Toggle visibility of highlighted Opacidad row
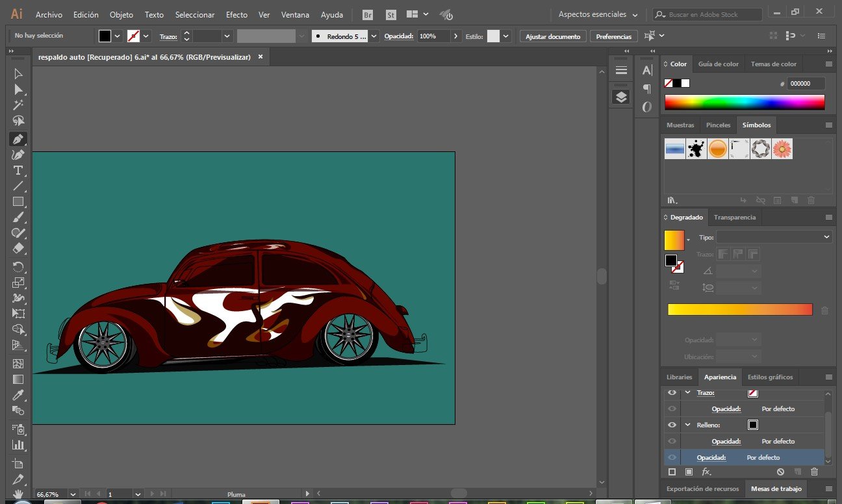This screenshot has height=504, width=842. coord(672,458)
